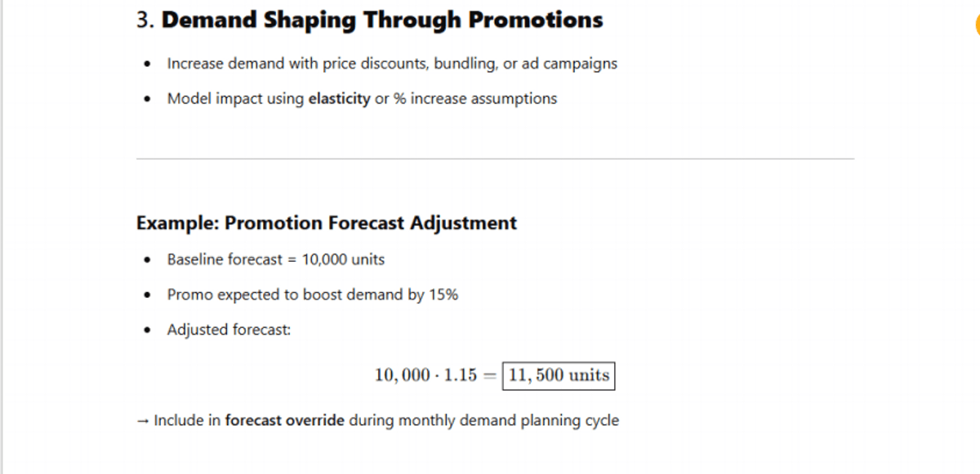Screen dimensions: 980x474
Task: Click the orange circle icon at top right
Action: tap(977, 24)
